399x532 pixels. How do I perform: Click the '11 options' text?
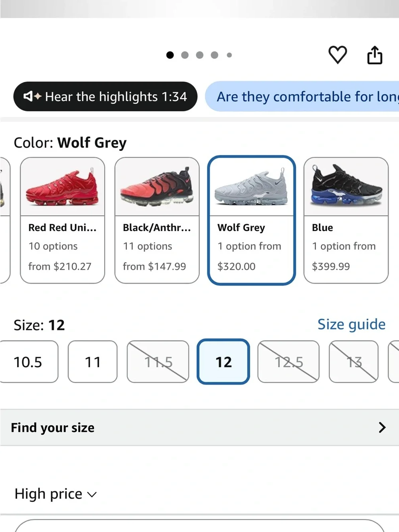pos(148,246)
